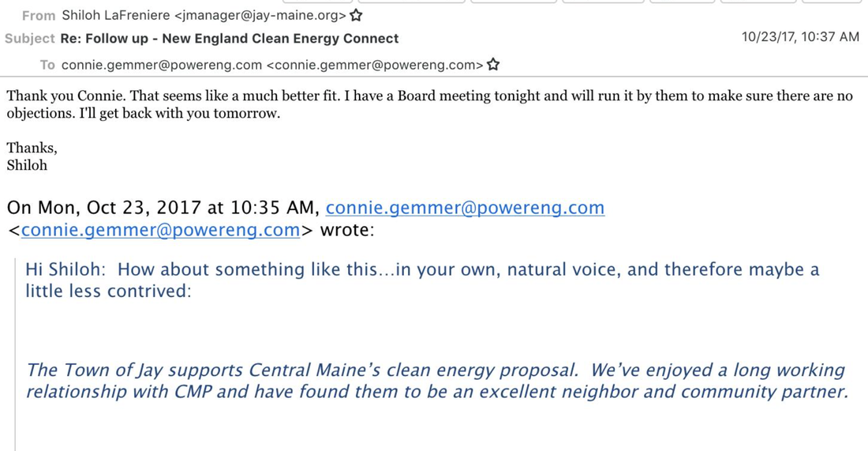Open blue connie.gemmer link after '10:35 AM,'
868x451 pixels.
(465, 208)
